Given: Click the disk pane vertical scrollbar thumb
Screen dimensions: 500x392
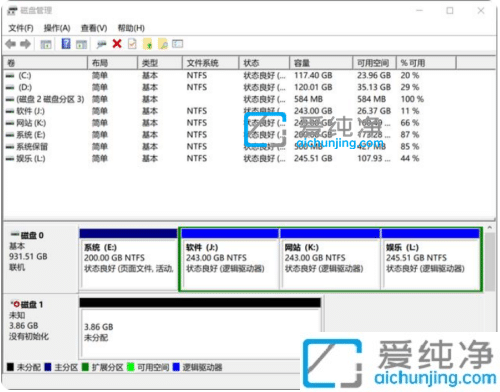Looking at the screenshot, I should 490,262.
